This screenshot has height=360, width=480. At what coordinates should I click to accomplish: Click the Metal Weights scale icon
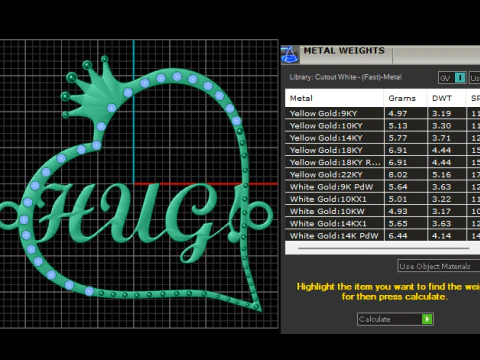point(290,55)
